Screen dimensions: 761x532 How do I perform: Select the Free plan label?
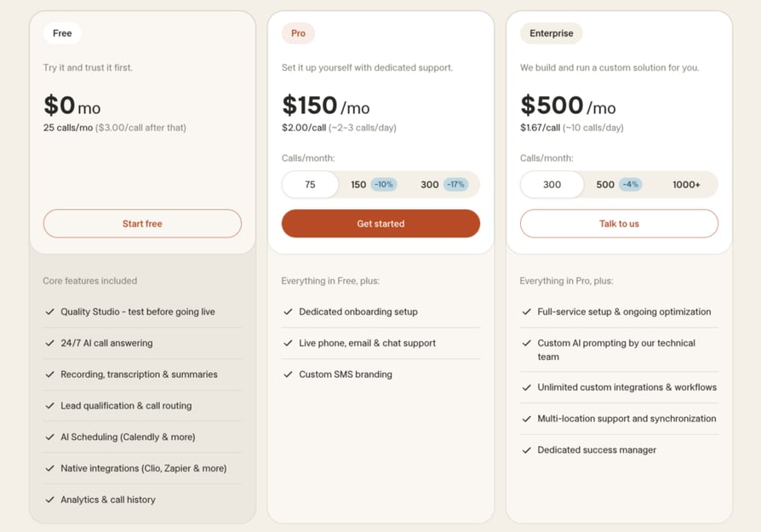tap(62, 33)
